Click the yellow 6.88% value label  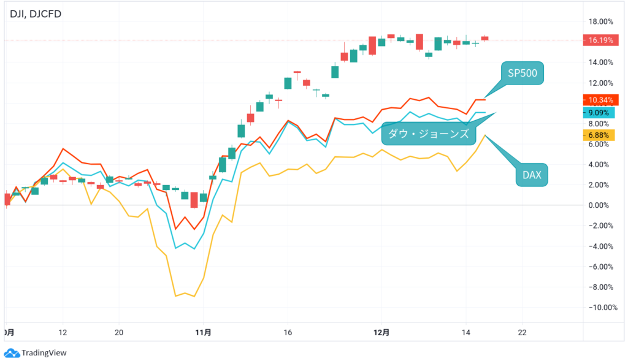[x=599, y=134]
